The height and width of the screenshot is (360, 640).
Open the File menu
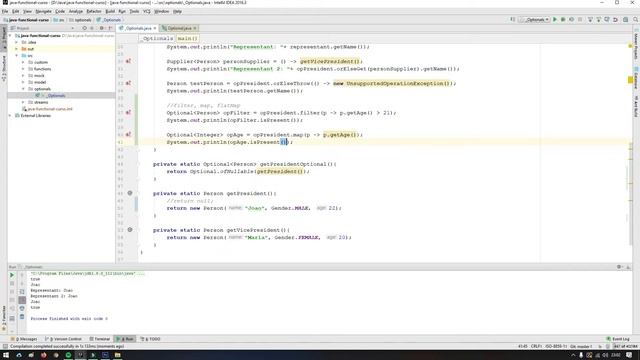[5, 11]
